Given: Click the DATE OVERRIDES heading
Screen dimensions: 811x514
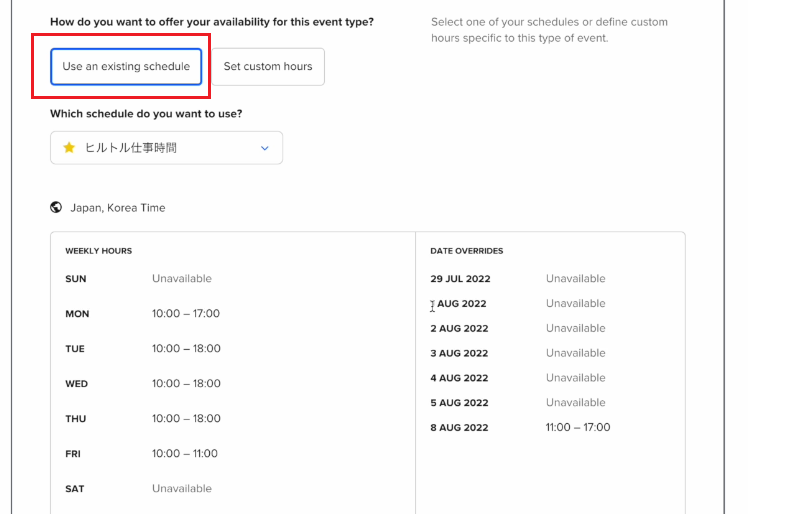Looking at the screenshot, I should coord(467,251).
